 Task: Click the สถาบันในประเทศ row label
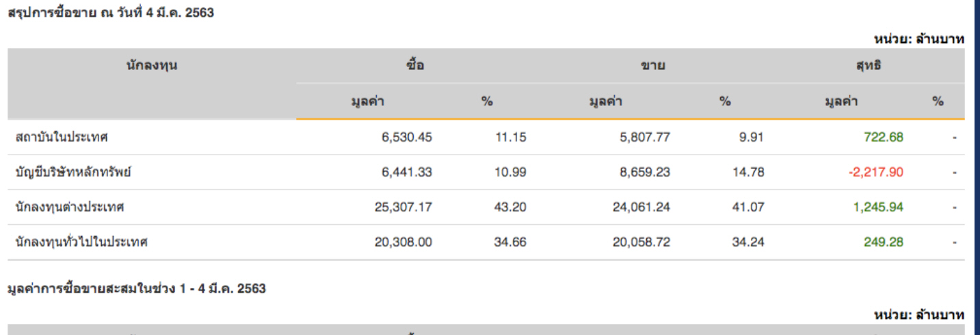[62, 137]
